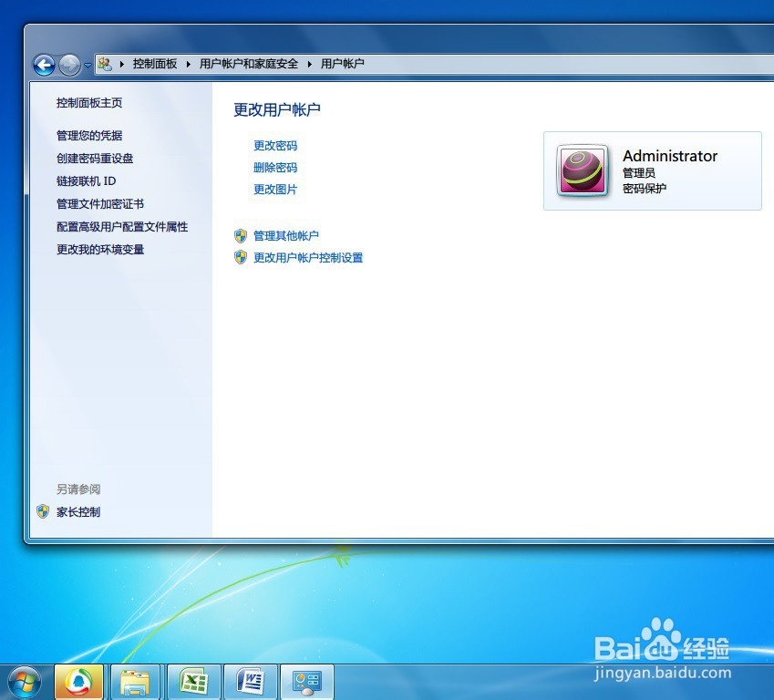Click the Administrator account name text
Viewport: 774px width, 700px height.
670,156
